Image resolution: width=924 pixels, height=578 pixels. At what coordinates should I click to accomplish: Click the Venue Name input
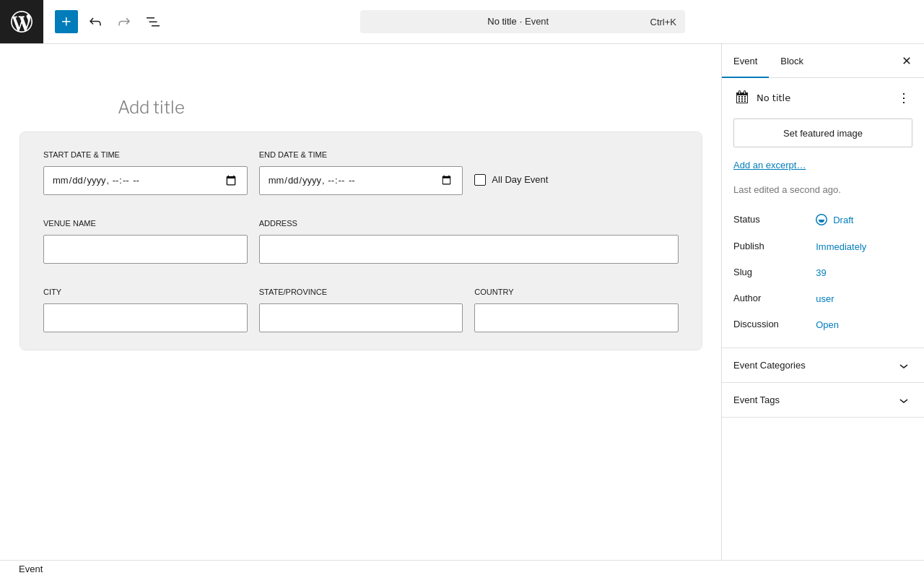pyautogui.click(x=145, y=249)
